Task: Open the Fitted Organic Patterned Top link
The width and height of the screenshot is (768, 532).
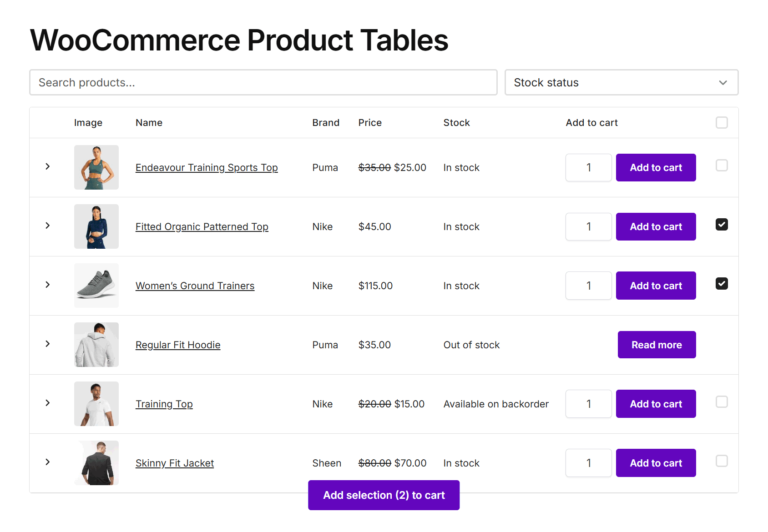Action: 202,227
